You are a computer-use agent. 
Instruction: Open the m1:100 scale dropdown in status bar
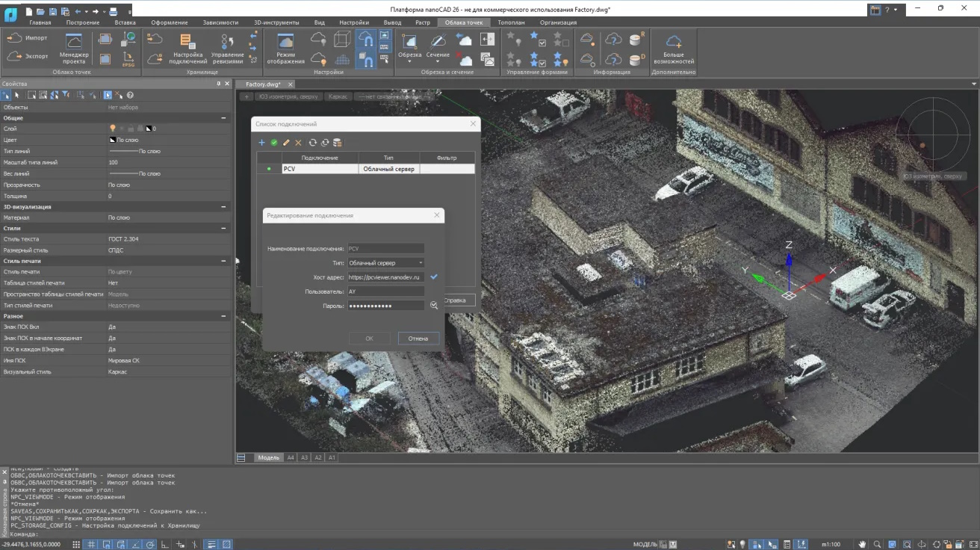[831, 544]
